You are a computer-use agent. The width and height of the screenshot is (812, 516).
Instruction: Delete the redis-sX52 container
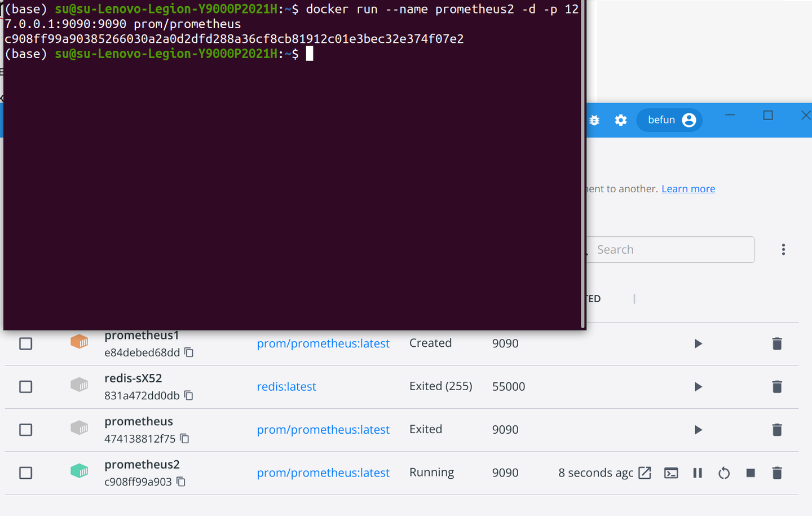(x=777, y=387)
